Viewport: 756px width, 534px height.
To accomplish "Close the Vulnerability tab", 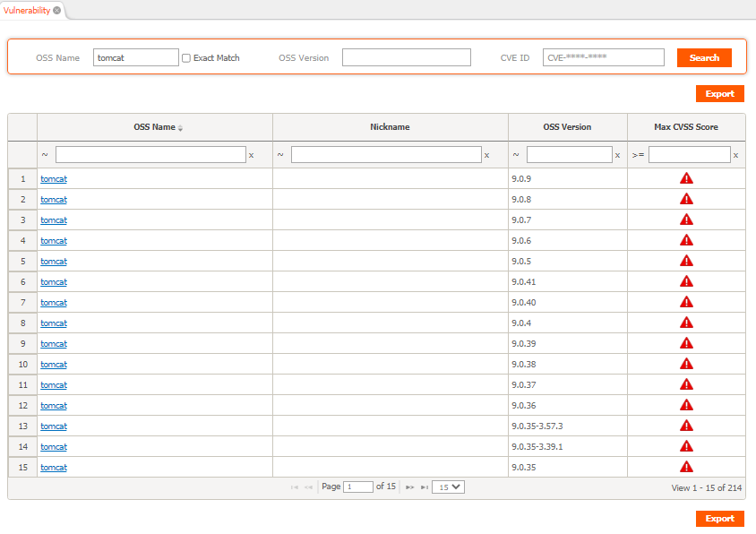I will pyautogui.click(x=57, y=10).
